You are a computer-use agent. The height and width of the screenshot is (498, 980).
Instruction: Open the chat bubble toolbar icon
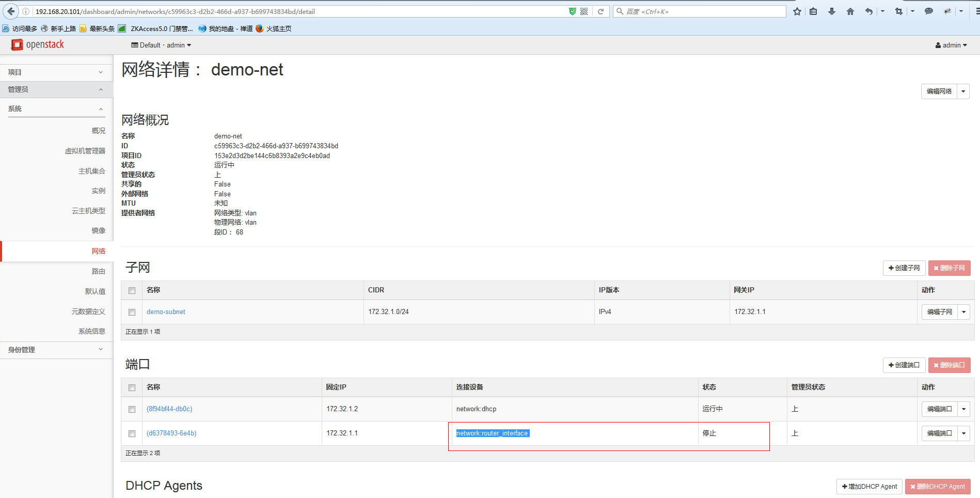coord(929,11)
